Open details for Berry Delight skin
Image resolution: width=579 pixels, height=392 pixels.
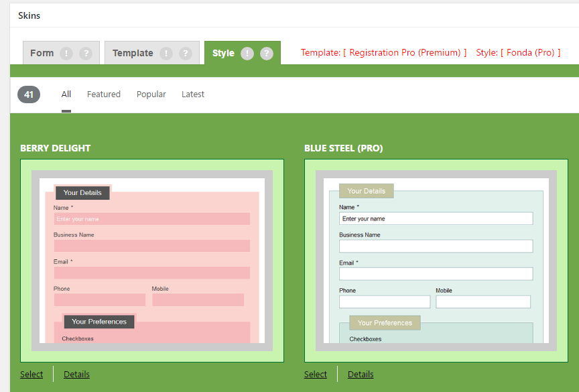tap(76, 374)
